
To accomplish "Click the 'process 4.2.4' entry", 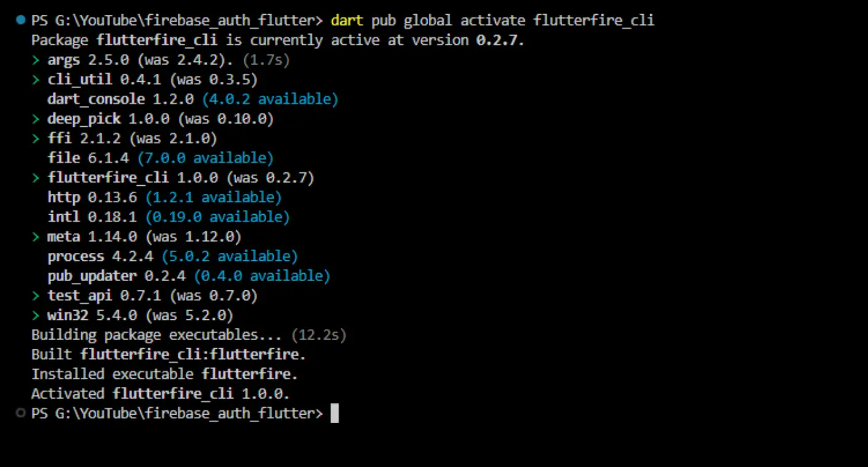I will click(x=100, y=257).
